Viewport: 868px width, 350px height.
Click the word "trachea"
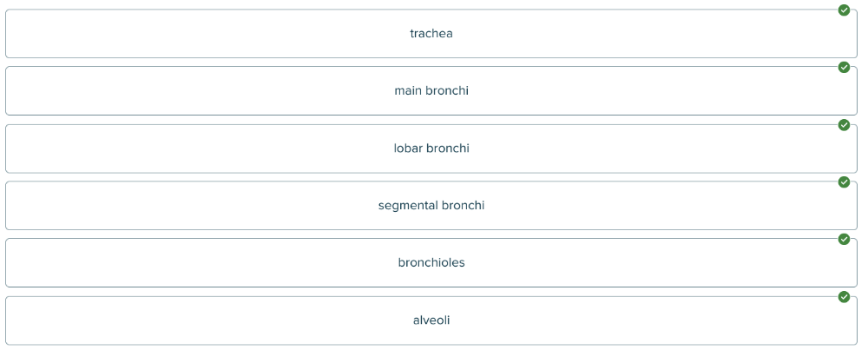[x=431, y=34]
